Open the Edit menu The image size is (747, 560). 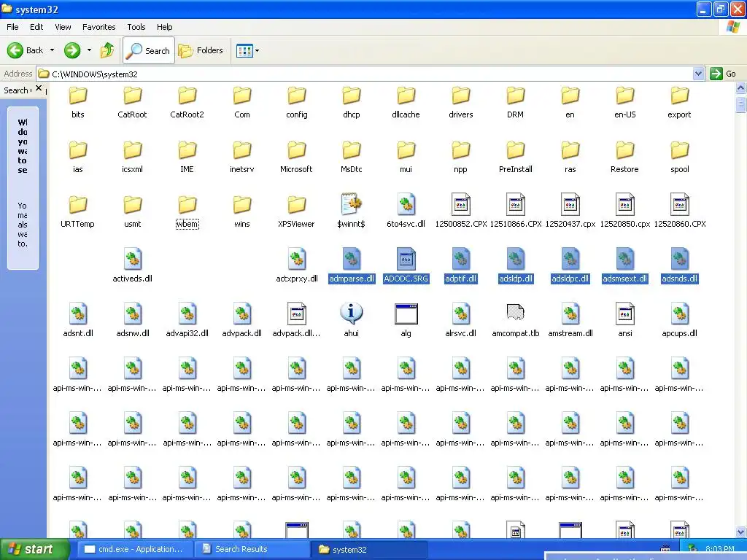click(x=36, y=27)
